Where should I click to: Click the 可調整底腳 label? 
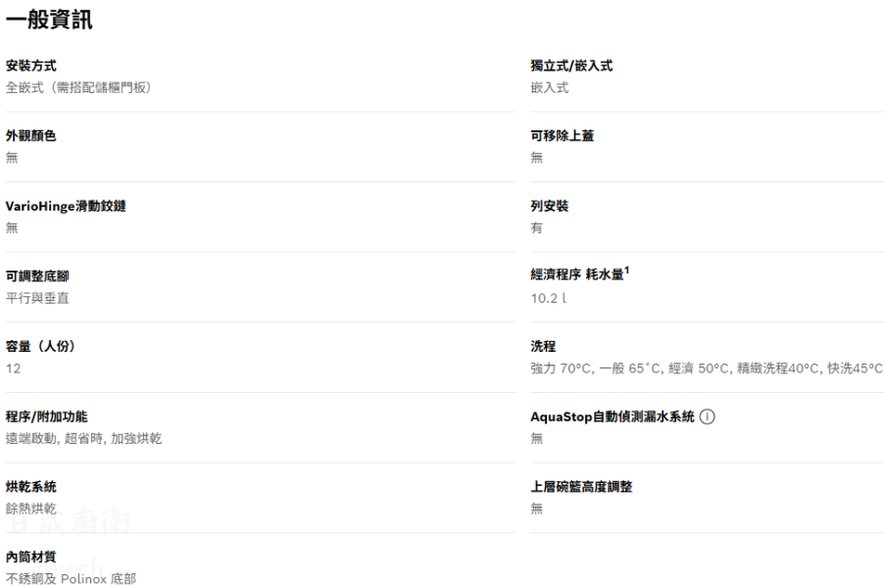tap(37, 276)
